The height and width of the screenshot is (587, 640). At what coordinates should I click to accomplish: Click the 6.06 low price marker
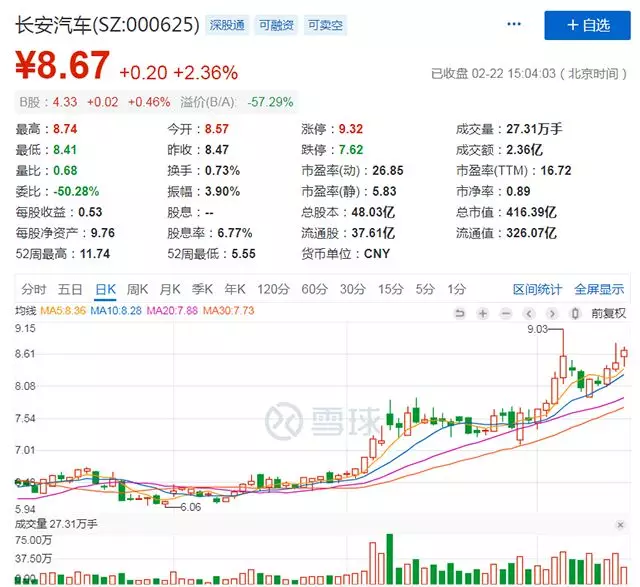(x=191, y=507)
